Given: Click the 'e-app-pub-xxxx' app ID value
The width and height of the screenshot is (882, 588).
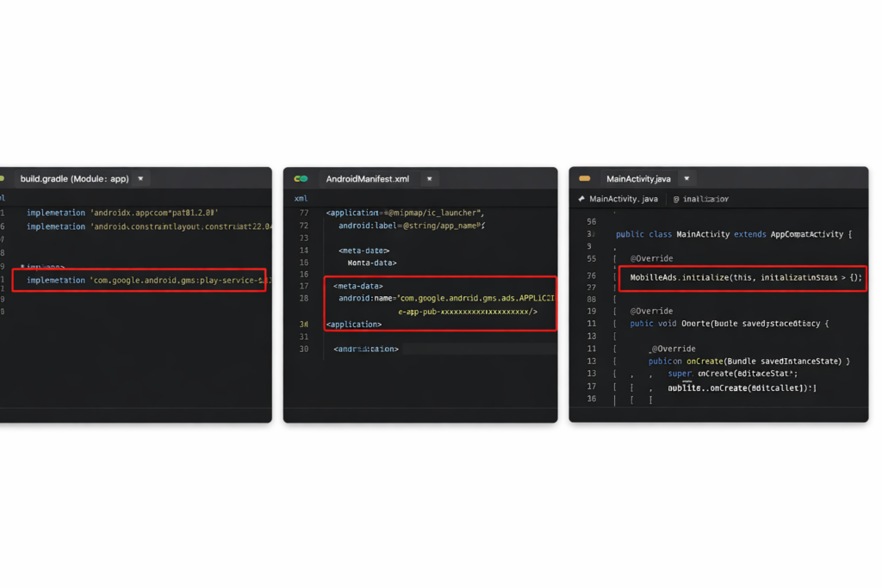Looking at the screenshot, I should point(468,312).
